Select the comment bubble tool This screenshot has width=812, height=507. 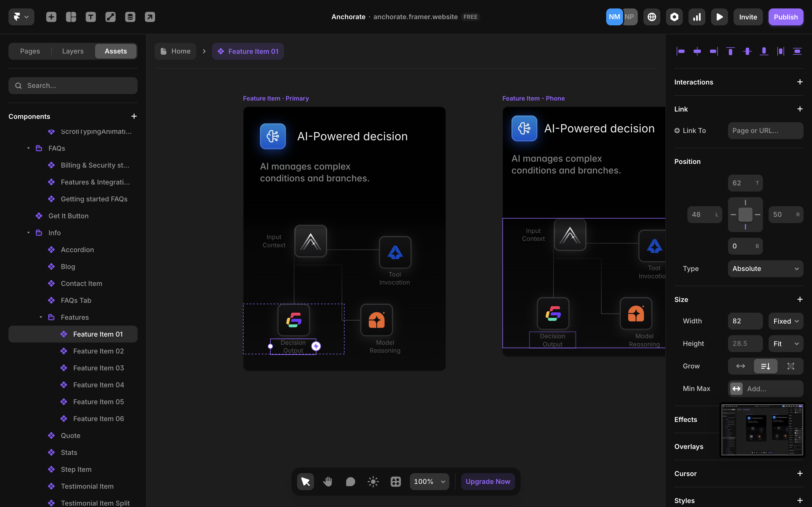click(350, 482)
